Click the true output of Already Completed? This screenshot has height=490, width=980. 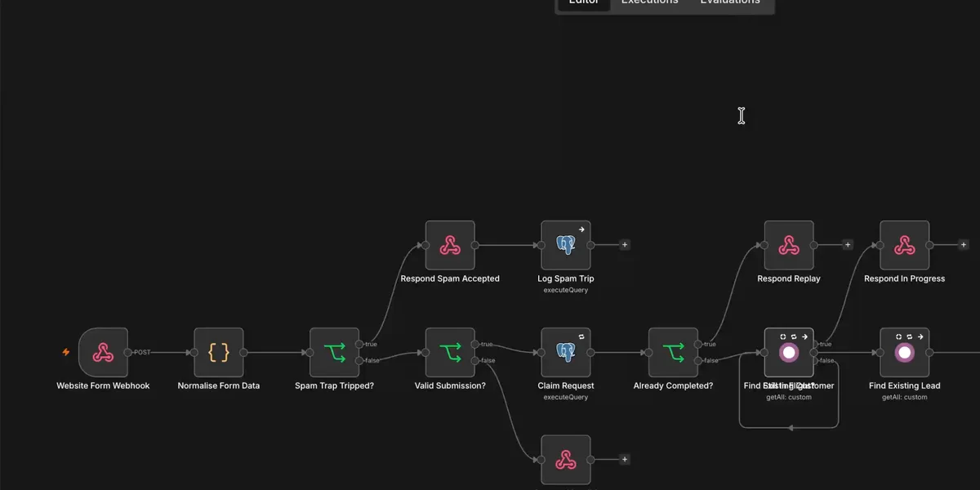pos(699,345)
